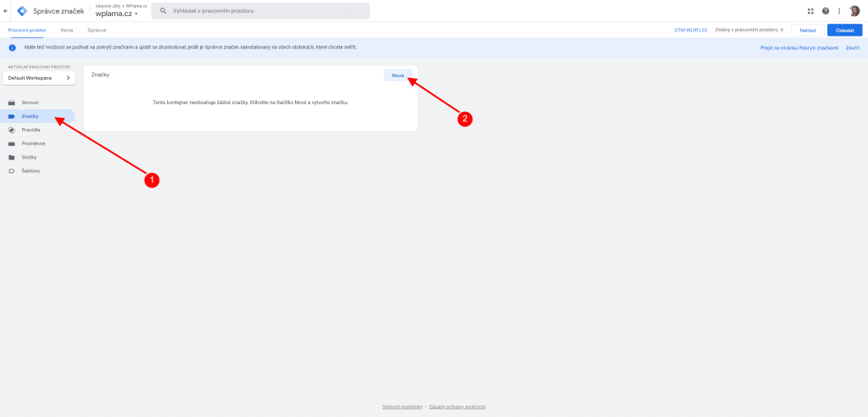Open the Default Workspace selector
The width and height of the screenshot is (868, 417).
[39, 78]
